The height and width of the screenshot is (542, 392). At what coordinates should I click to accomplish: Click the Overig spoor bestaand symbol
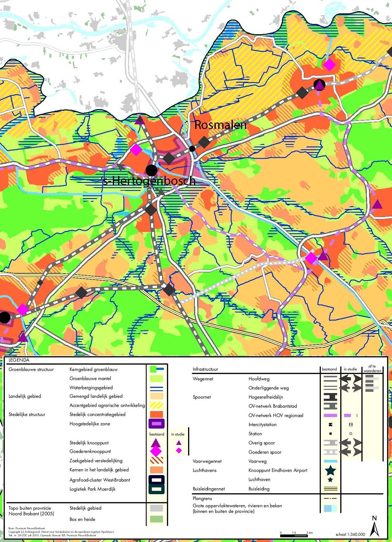click(x=330, y=443)
